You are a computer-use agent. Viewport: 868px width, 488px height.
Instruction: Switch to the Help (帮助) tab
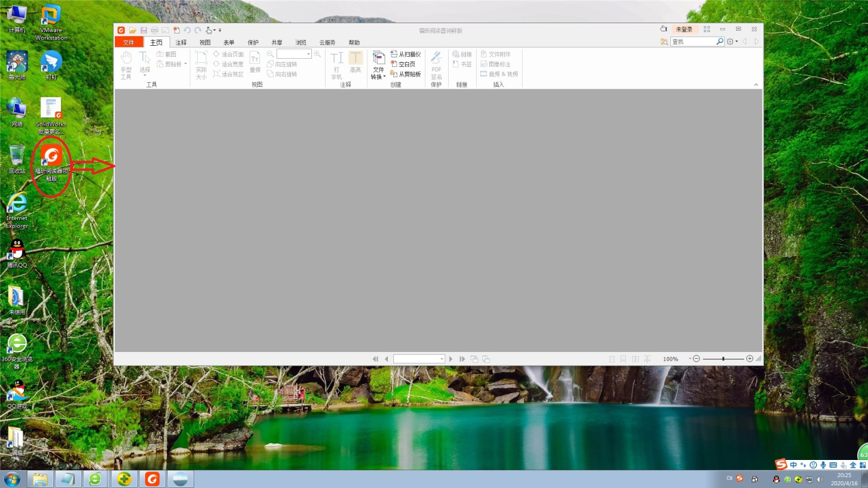pos(354,42)
